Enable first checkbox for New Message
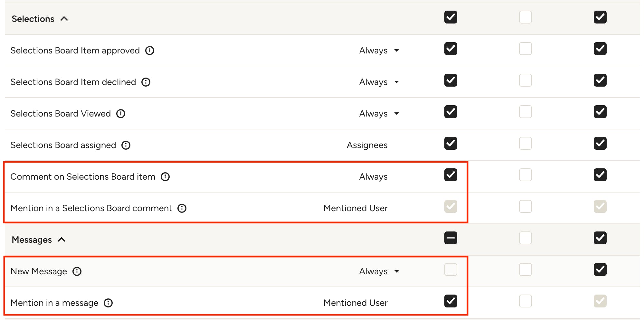 (451, 269)
